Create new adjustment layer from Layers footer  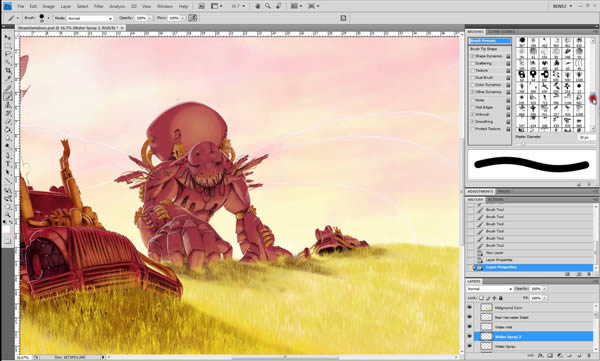click(559, 355)
